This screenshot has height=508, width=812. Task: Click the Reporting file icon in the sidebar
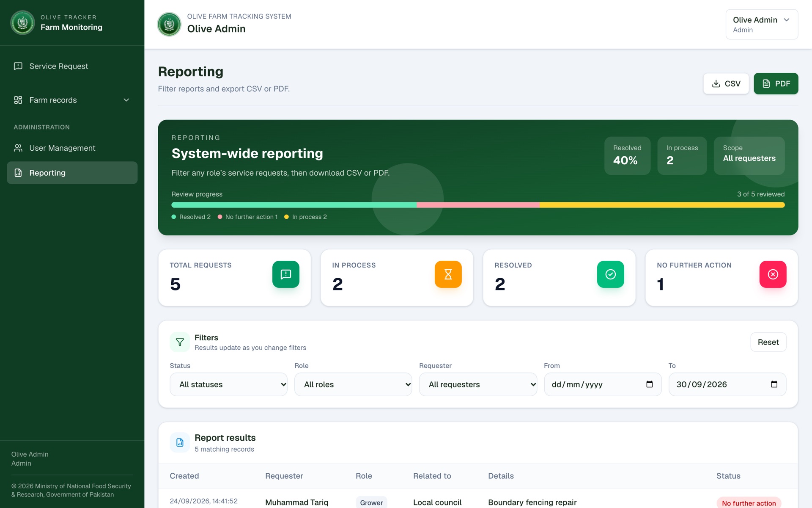tap(18, 173)
